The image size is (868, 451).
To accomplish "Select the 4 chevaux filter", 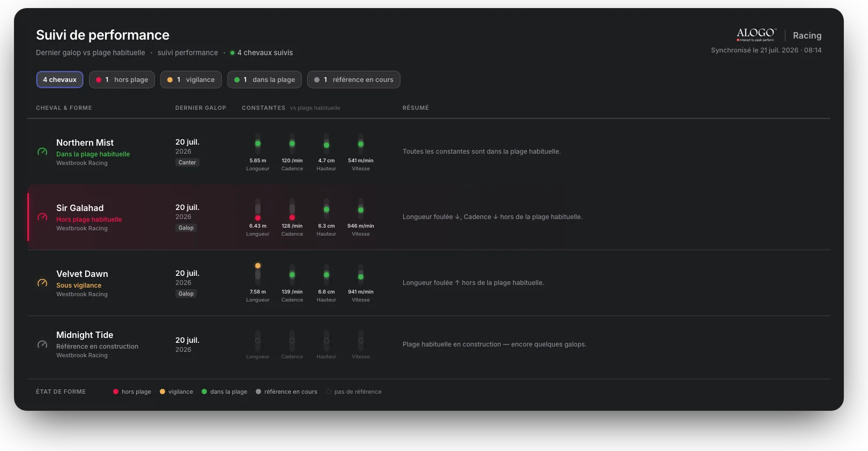I will [60, 80].
